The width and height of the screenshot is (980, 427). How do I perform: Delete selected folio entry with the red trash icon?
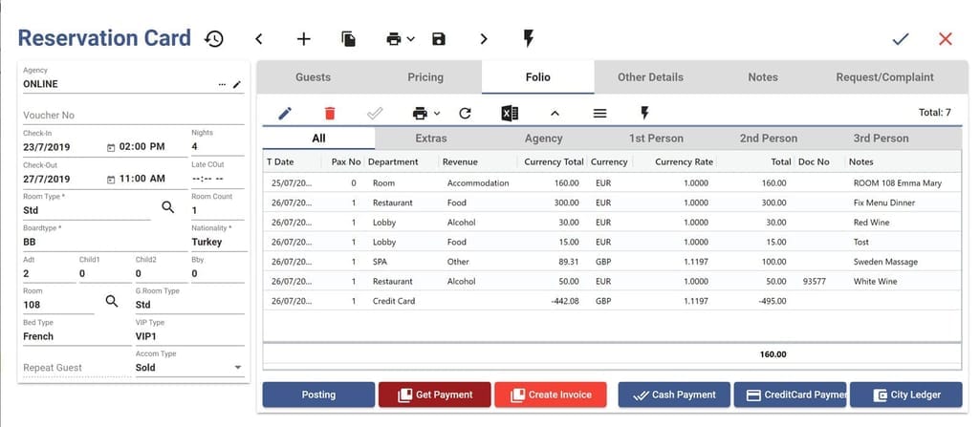click(x=330, y=113)
